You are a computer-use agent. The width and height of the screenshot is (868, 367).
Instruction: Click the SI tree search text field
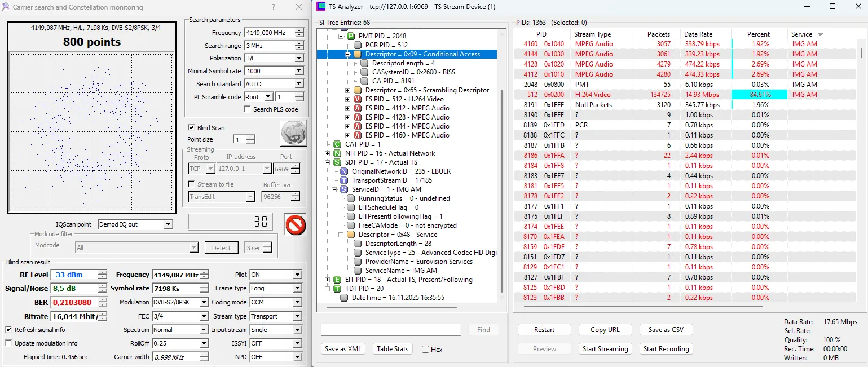390,330
